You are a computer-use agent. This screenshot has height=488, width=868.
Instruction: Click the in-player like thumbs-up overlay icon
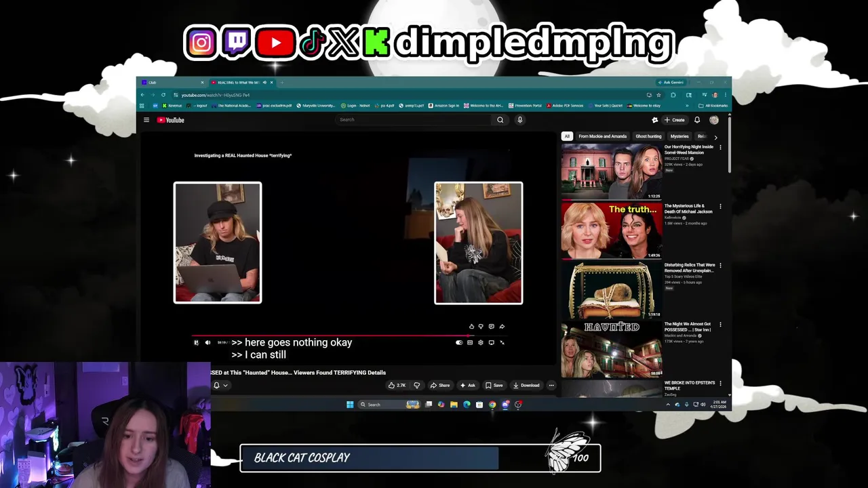(x=472, y=327)
